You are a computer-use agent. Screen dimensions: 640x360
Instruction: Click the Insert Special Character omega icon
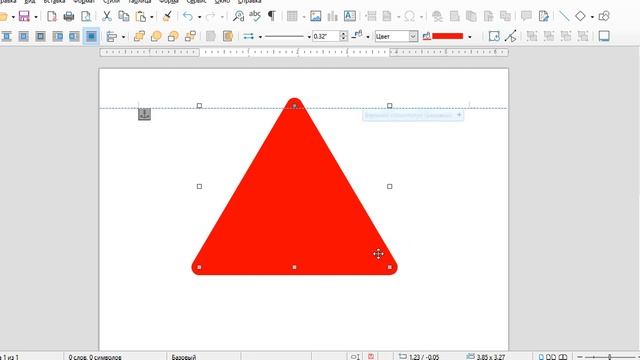[409, 16]
